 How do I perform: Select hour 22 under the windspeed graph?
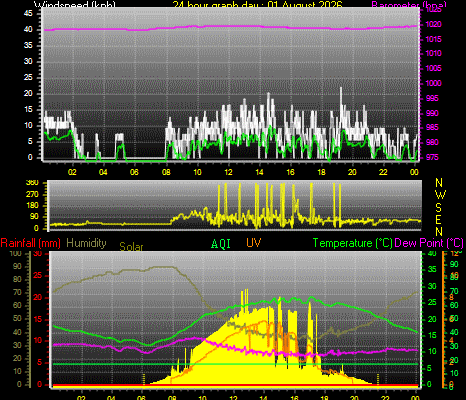pos(383,172)
